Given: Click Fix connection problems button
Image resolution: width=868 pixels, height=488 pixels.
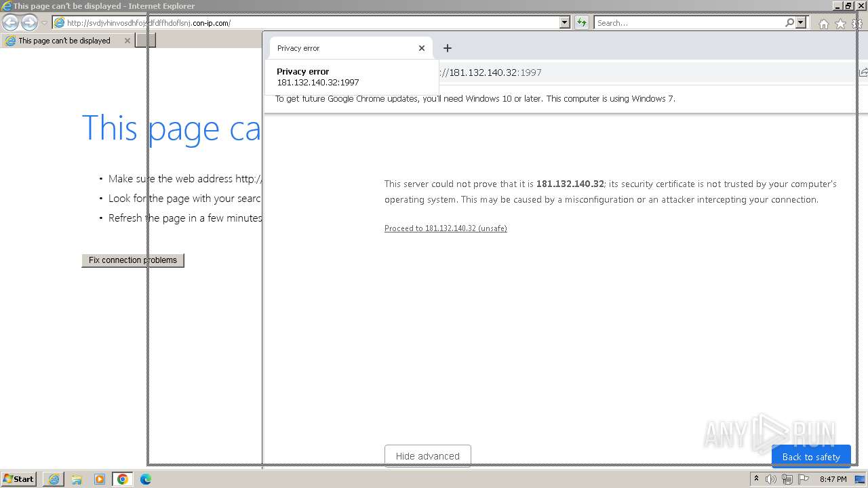Looking at the screenshot, I should (133, 260).
